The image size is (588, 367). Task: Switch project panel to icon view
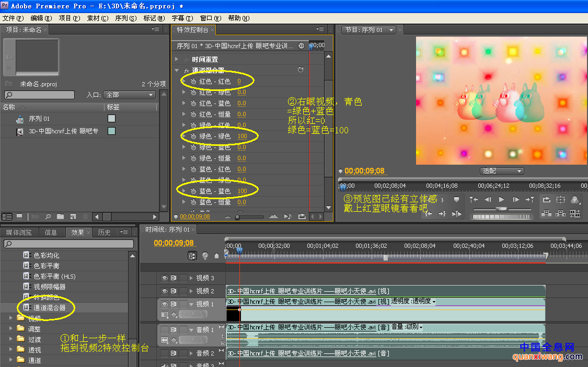tap(19, 216)
